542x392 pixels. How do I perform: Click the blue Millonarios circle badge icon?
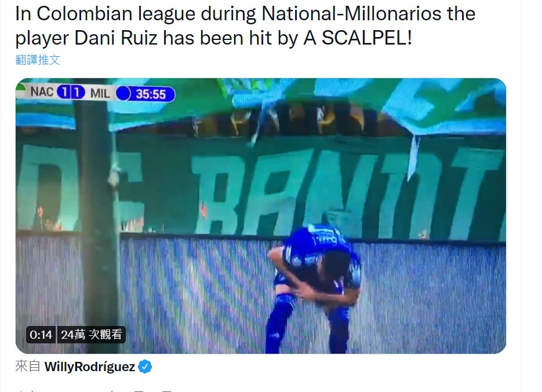pos(123,94)
